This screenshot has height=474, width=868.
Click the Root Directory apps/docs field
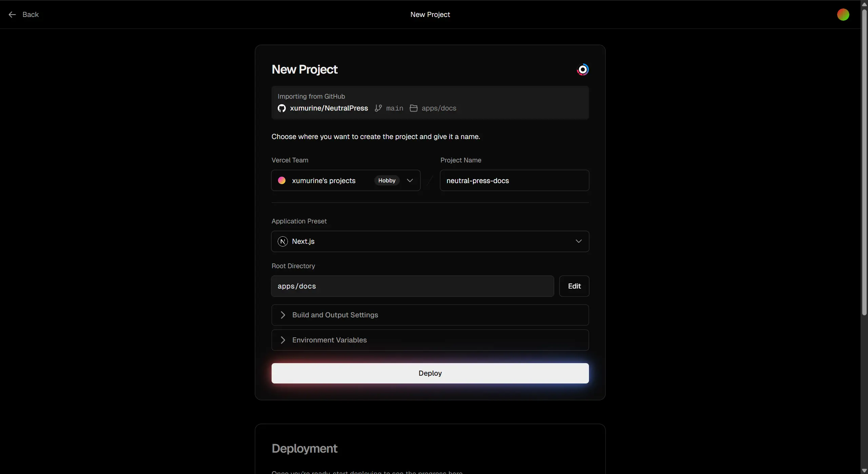412,286
